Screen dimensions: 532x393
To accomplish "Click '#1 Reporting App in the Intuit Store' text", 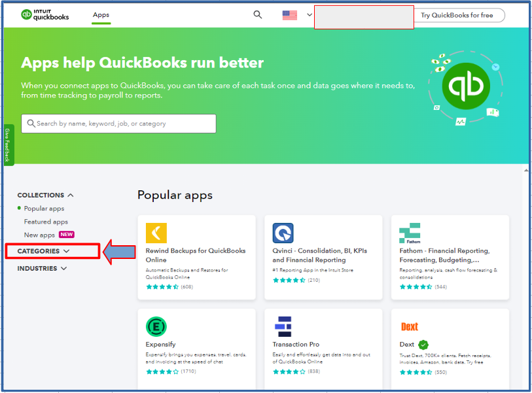I will (x=313, y=270).
